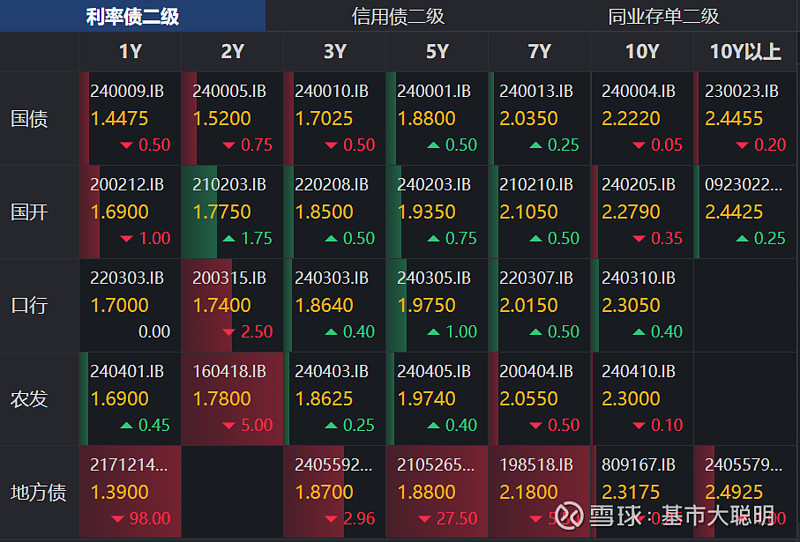800x542 pixels.
Task: Select the 7Y column header
Action: [539, 52]
